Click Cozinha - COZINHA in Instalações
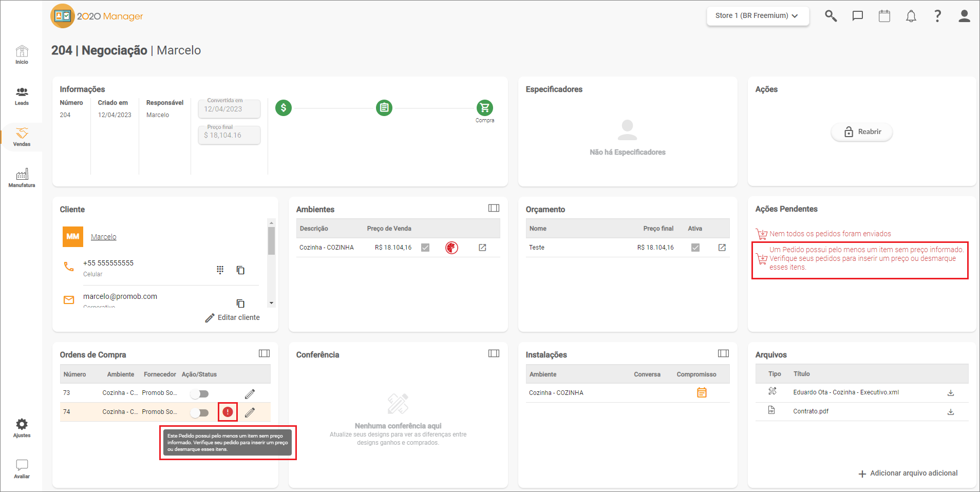This screenshot has width=980, height=492. point(556,393)
